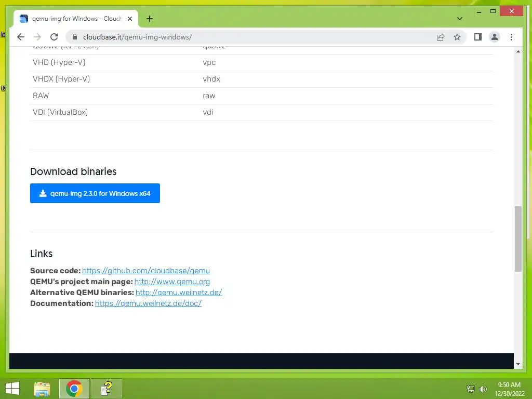Screen dimensions: 532x399
Task: Open File Explorer from the taskbar
Action: click(42, 389)
